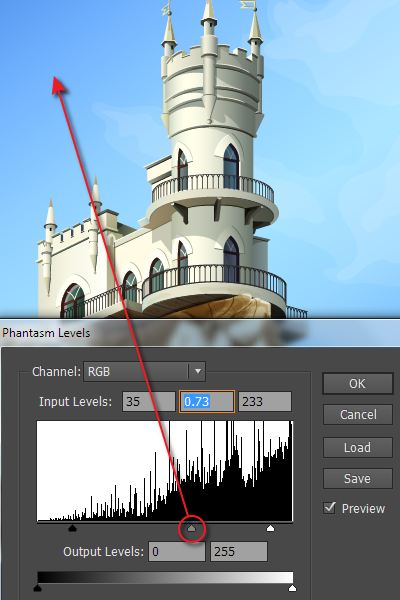The width and height of the screenshot is (400, 600).
Task: Click the black output levels slider handle
Action: [38, 588]
